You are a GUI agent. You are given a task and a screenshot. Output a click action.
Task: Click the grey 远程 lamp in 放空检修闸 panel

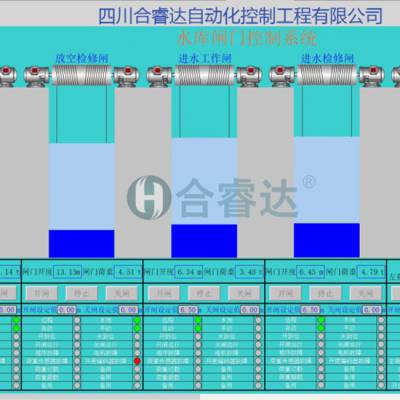pyautogui.click(x=77, y=320)
